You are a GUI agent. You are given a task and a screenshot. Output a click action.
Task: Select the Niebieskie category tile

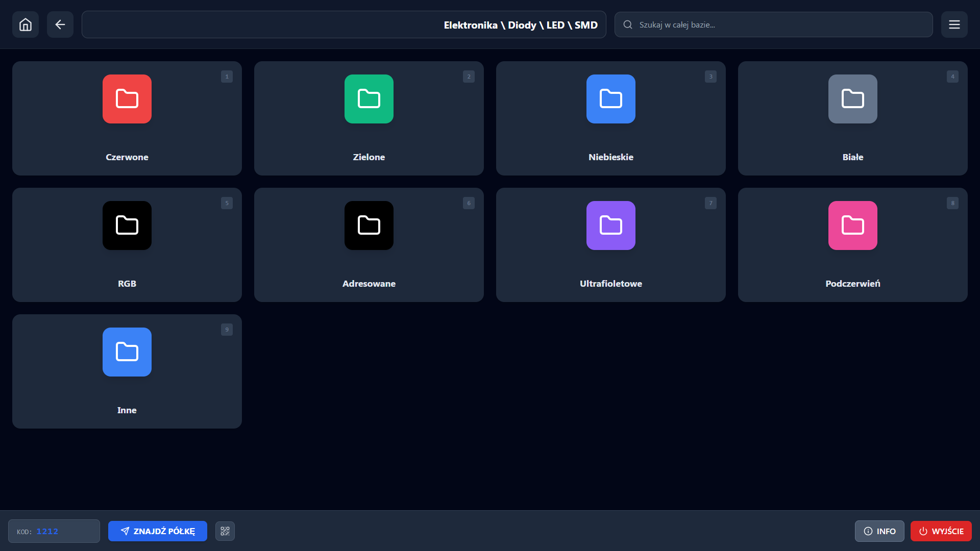point(611,118)
